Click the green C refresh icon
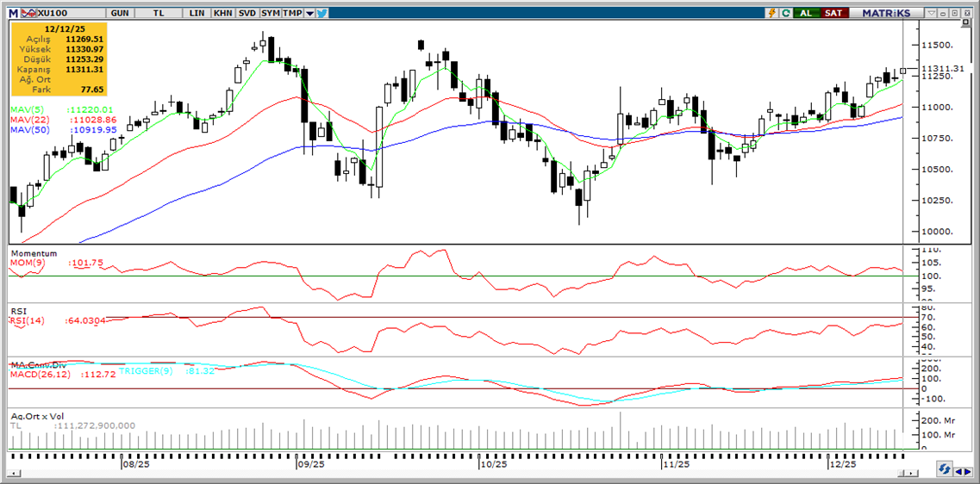Screen dimensions: 980x484 click(x=785, y=13)
